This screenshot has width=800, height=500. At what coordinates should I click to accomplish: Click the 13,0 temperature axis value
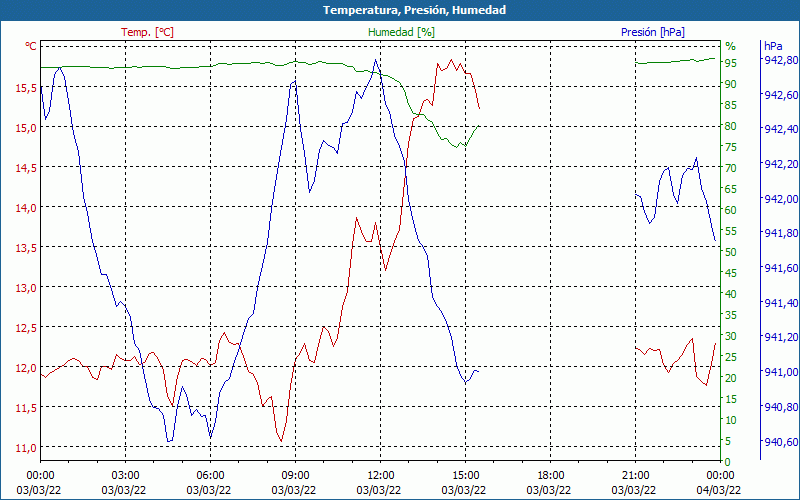pyautogui.click(x=26, y=288)
